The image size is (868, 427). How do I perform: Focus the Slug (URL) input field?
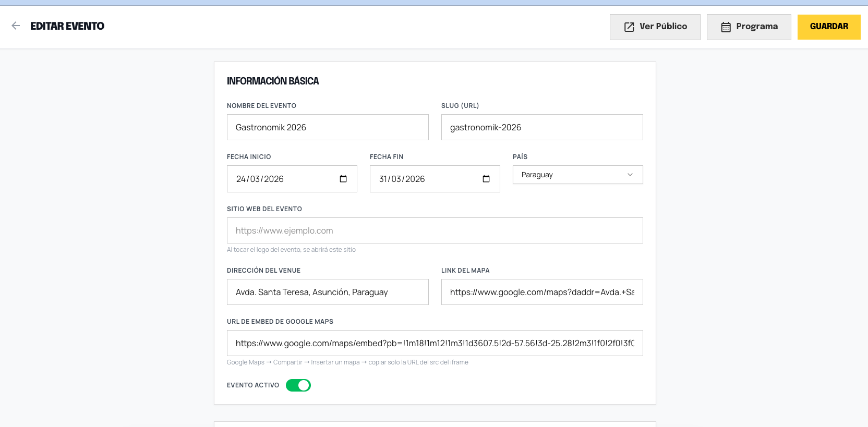click(542, 127)
